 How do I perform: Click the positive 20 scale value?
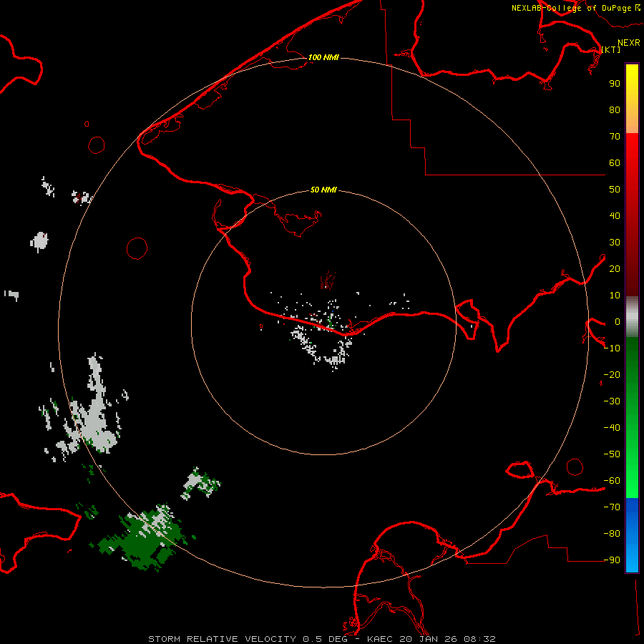coord(615,268)
